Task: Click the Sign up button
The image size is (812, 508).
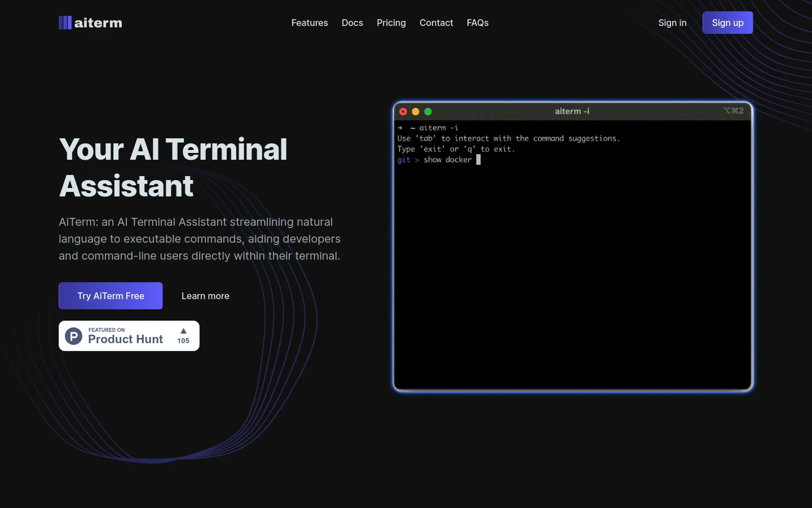Action: pyautogui.click(x=727, y=23)
